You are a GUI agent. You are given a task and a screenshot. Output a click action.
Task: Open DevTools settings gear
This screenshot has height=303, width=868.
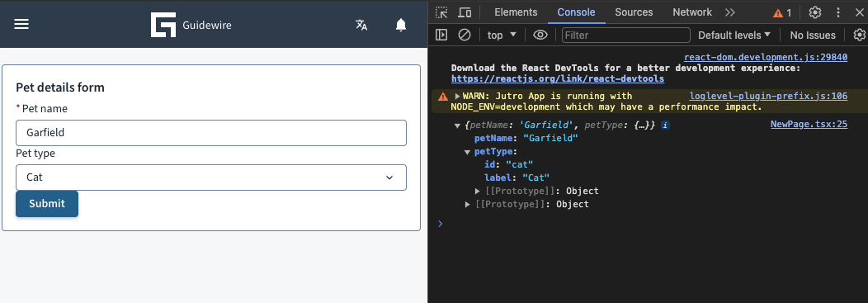(x=815, y=12)
